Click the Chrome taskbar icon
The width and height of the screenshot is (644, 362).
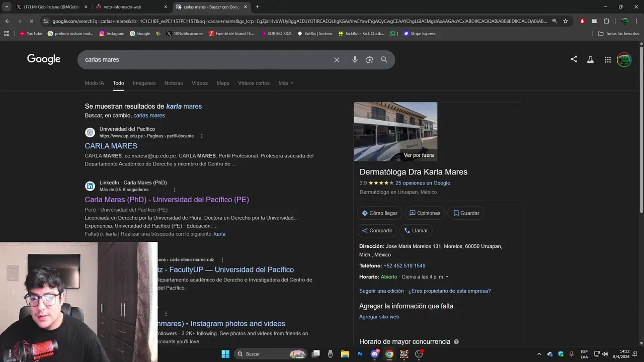[x=389, y=354]
